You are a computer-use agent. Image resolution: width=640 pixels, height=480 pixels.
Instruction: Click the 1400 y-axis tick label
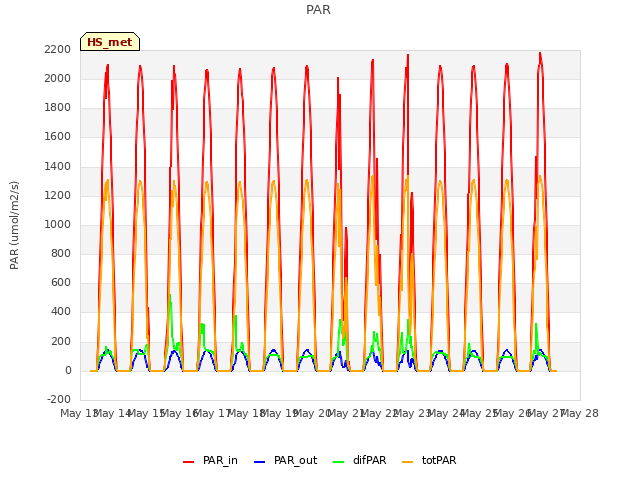point(58,166)
